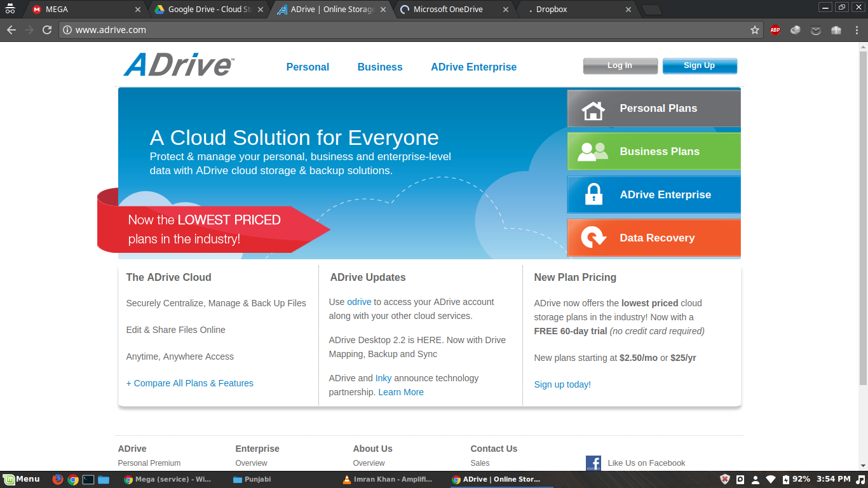The width and height of the screenshot is (868, 488).
Task: Open the Chrome three-dot menu
Action: pos(856,30)
